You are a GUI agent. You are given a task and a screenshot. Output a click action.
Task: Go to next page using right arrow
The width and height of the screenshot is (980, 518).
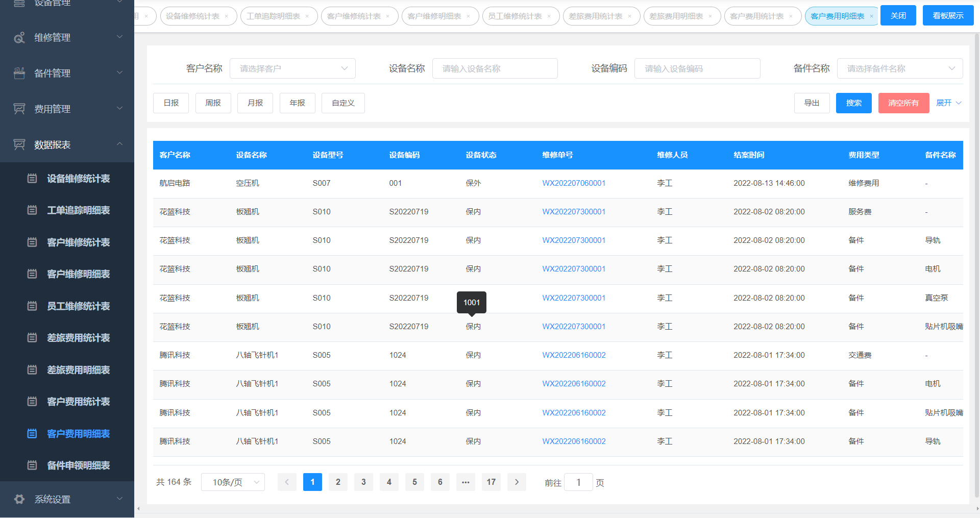pyautogui.click(x=517, y=482)
